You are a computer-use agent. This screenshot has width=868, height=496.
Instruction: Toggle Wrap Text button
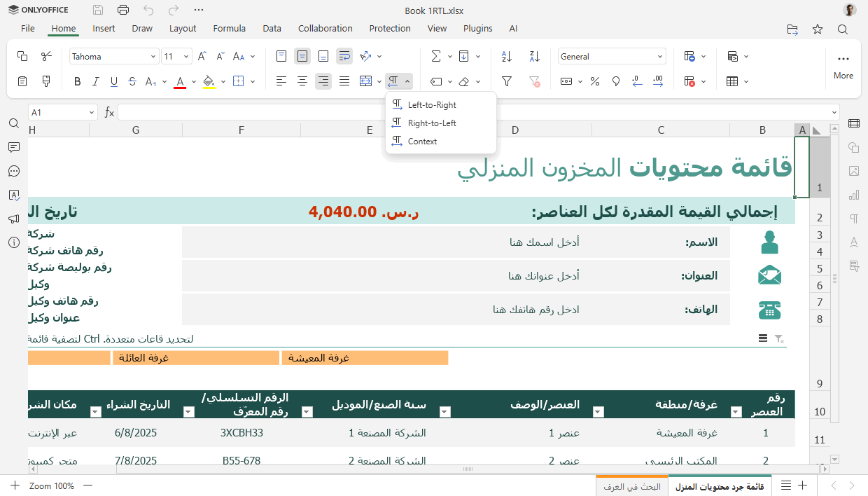pyautogui.click(x=344, y=57)
